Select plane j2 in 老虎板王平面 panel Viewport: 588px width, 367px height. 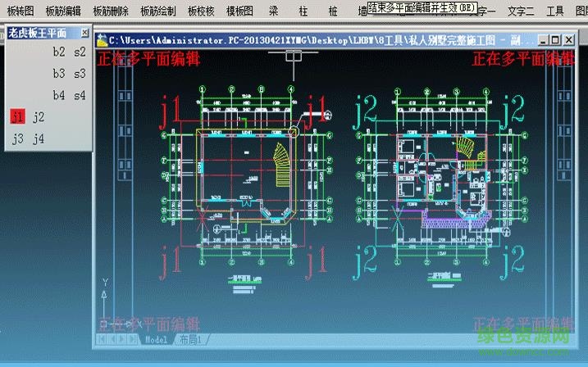coord(39,117)
